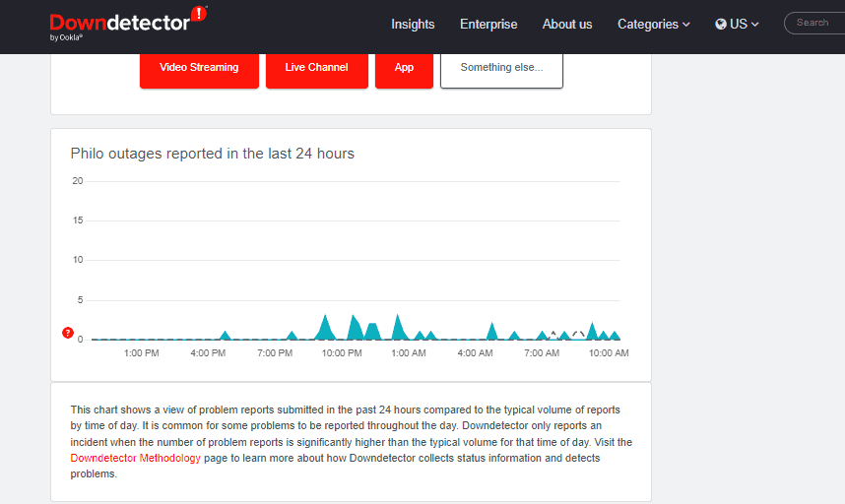Select the 4:00 AM axis label
845x504 pixels.
tap(475, 353)
